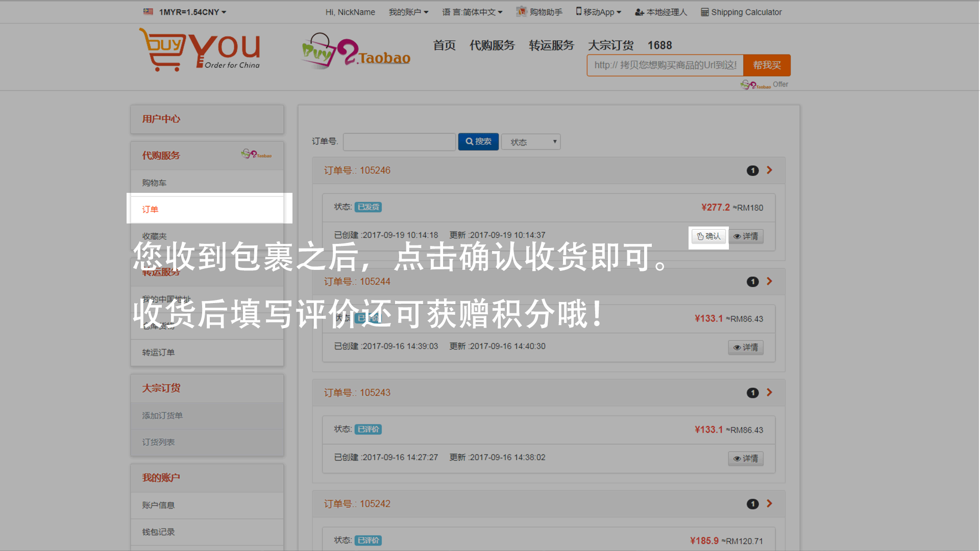Click item count badge of order 105246
Viewport: 980px width, 551px height.
coord(752,171)
